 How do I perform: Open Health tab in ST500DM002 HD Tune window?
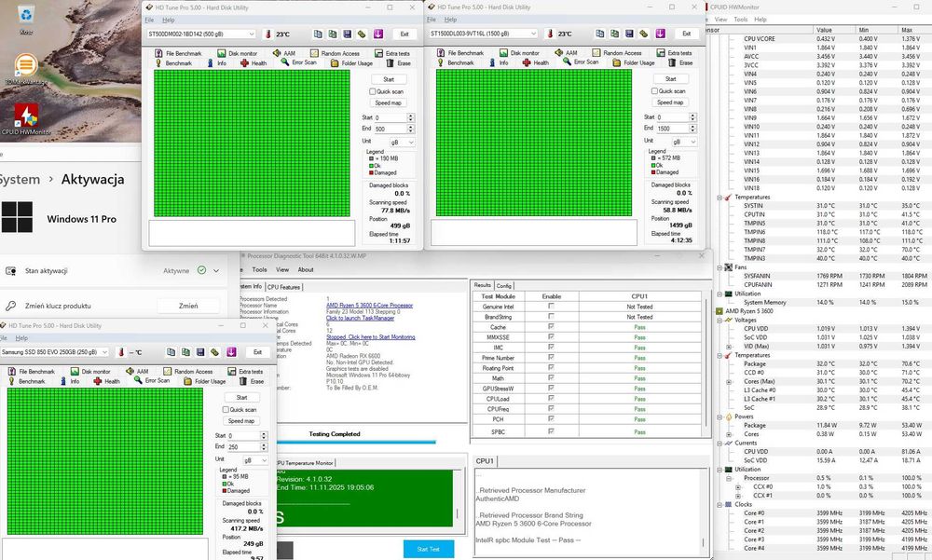[x=254, y=63]
